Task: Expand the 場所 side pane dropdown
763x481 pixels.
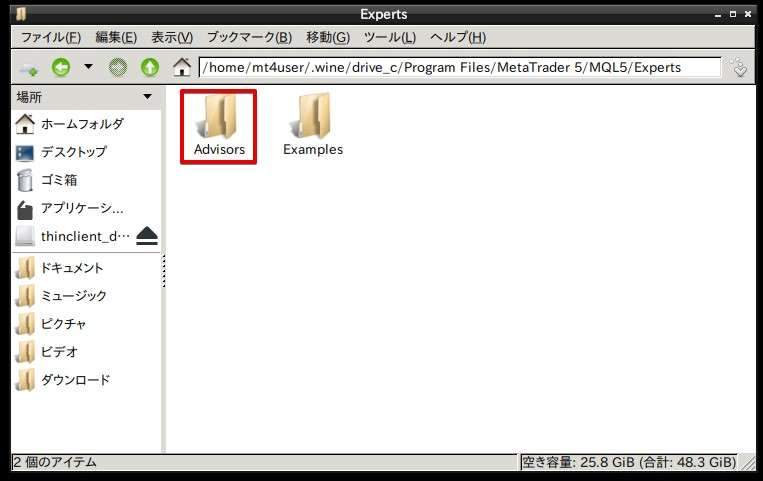Action: click(x=147, y=96)
